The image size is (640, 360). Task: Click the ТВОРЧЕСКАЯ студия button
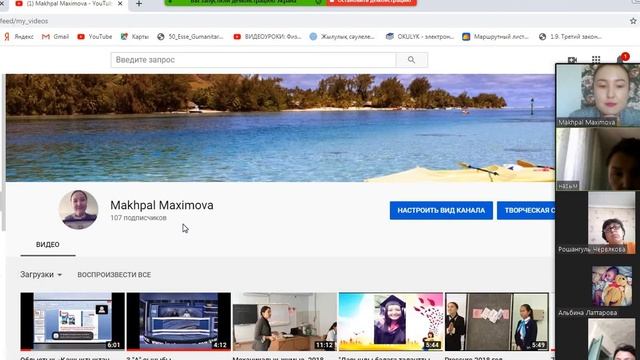527,210
